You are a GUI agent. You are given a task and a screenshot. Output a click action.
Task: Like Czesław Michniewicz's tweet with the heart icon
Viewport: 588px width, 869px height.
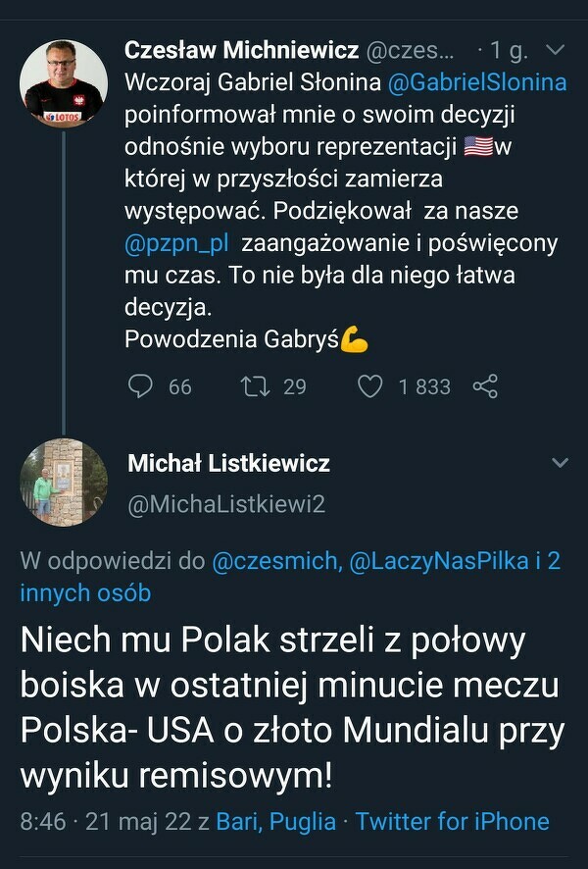pyautogui.click(x=369, y=386)
